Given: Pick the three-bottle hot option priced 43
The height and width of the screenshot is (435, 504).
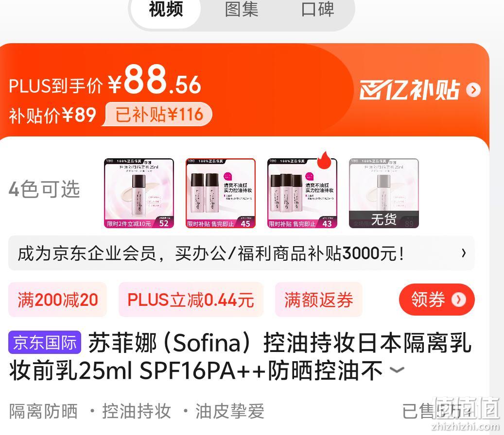Looking at the screenshot, I should (x=302, y=193).
